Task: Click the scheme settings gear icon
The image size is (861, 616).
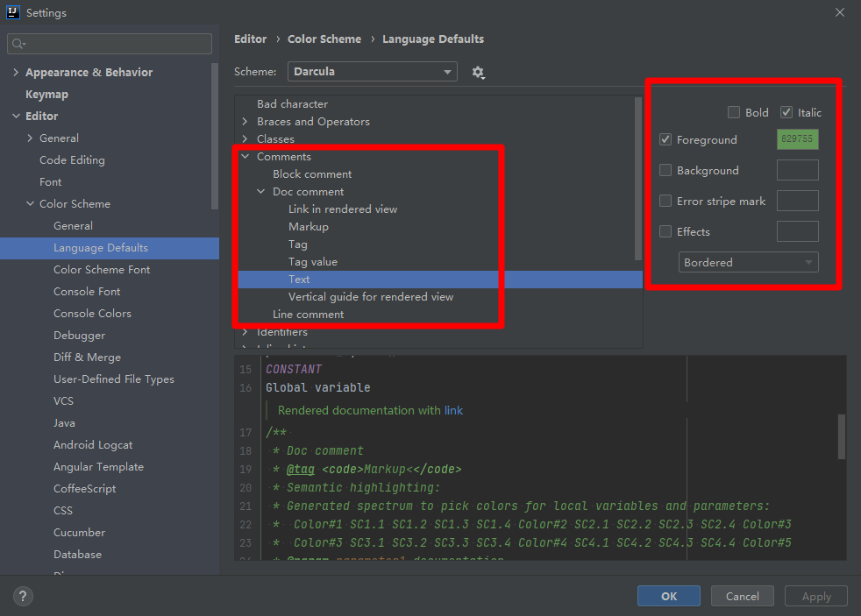Action: (478, 73)
